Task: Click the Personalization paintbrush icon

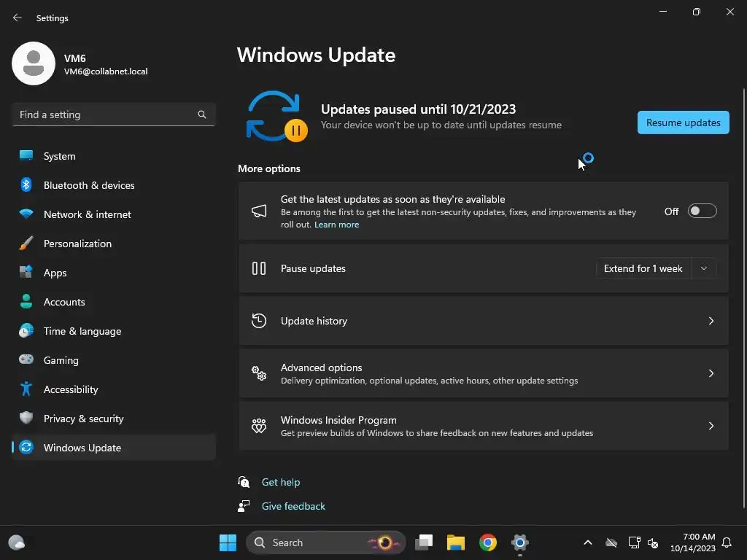Action: pos(26,244)
